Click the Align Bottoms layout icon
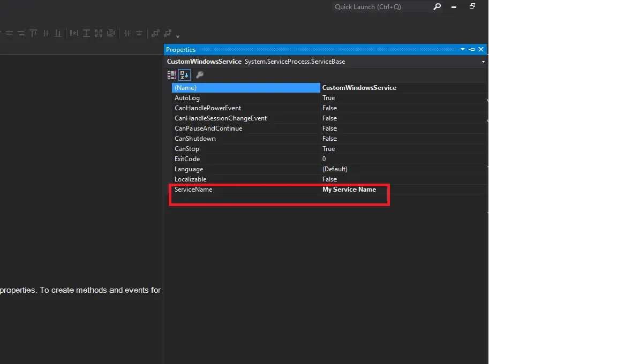The height and width of the screenshot is (364, 617). [57, 33]
